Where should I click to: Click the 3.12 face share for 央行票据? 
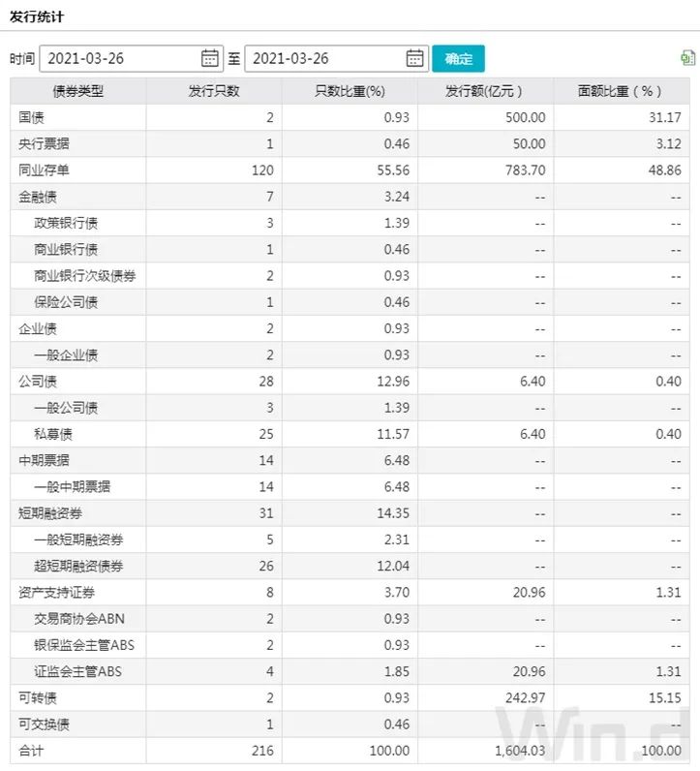[x=669, y=143]
